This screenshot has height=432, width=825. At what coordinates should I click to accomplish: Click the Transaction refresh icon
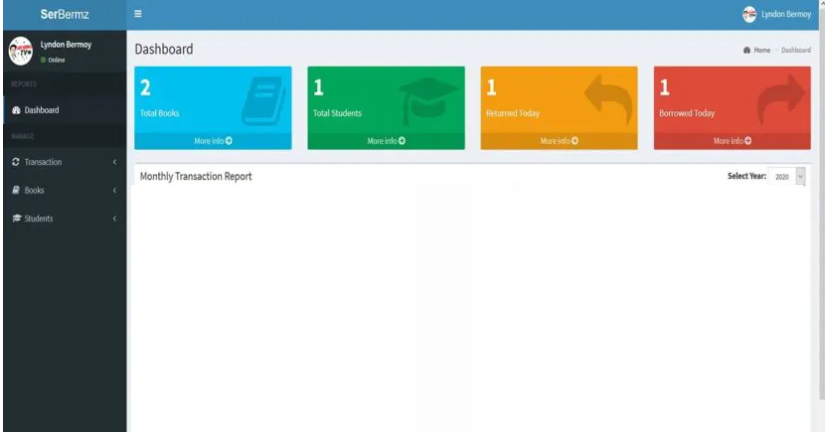pos(16,162)
